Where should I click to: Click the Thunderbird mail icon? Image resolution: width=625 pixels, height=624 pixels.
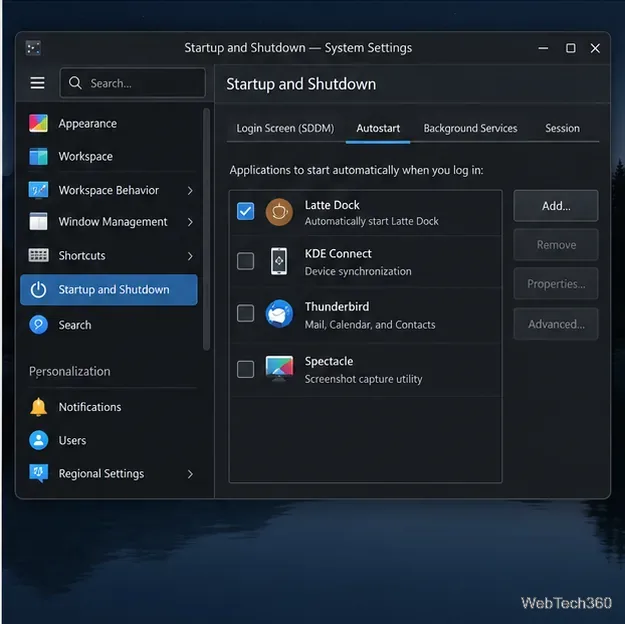tap(279, 313)
